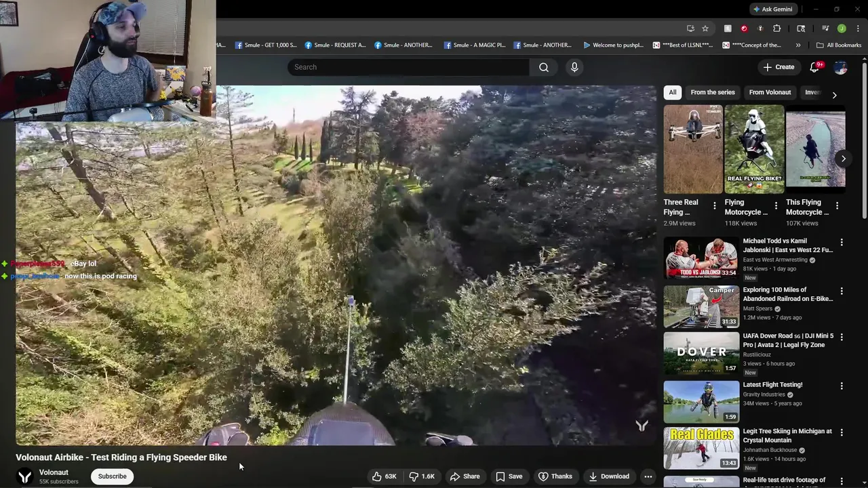
Task: Like the video with thumbs up
Action: tap(384, 476)
